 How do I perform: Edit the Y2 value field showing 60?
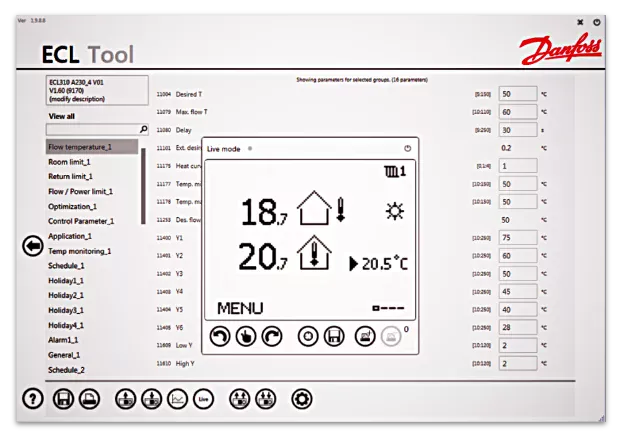[518, 255]
